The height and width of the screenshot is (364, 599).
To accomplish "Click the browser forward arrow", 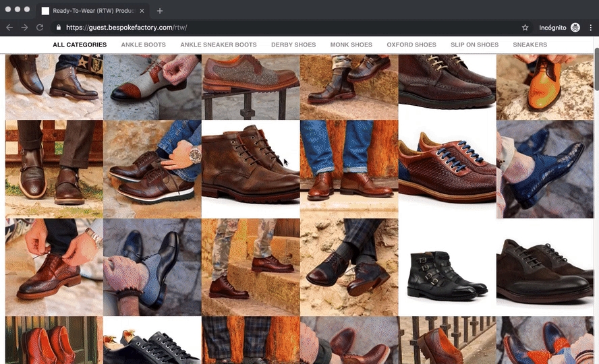I will point(24,28).
